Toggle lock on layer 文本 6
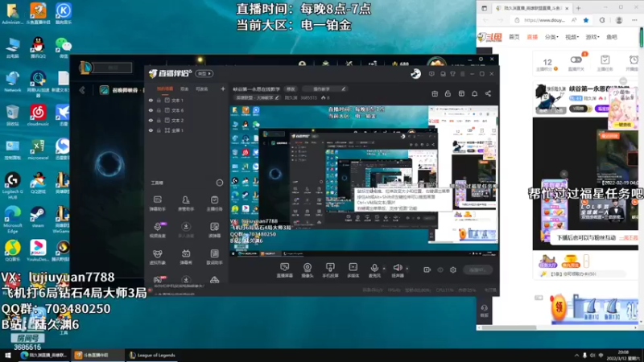 click(x=159, y=110)
